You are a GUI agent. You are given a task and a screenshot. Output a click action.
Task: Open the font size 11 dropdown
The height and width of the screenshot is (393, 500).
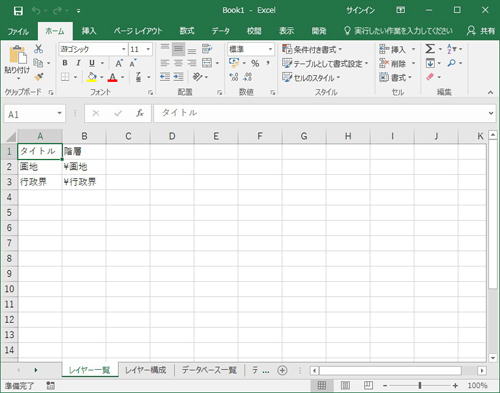coord(148,49)
